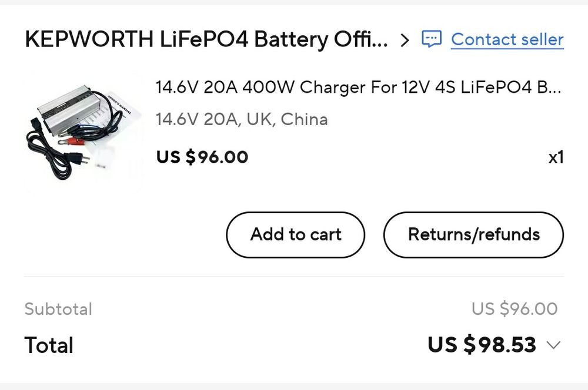Tap the total amount US $98.53
The width and height of the screenshot is (588, 390).
482,345
